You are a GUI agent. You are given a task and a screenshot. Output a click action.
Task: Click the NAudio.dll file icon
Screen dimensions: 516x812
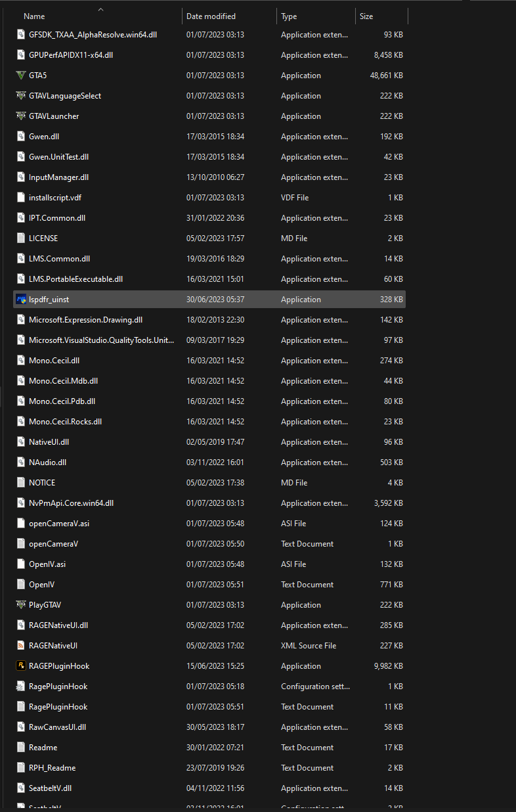click(21, 462)
